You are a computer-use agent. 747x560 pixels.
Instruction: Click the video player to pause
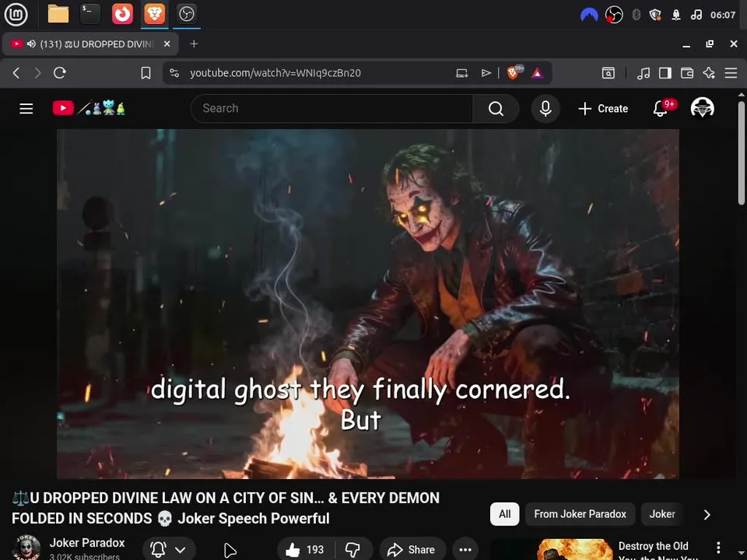click(368, 304)
